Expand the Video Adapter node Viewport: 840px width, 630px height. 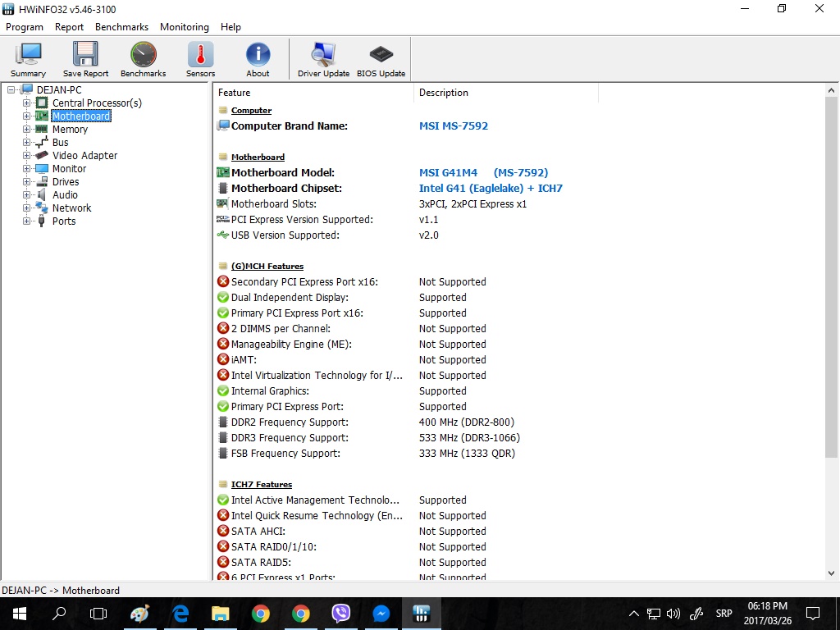(27, 156)
